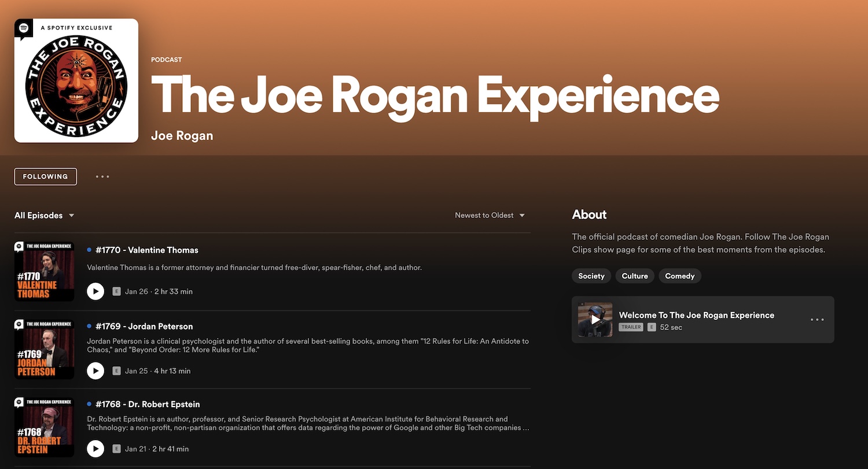
Task: Click the 'Jan 26 · 2 hr 33 min' text
Action: pos(159,291)
